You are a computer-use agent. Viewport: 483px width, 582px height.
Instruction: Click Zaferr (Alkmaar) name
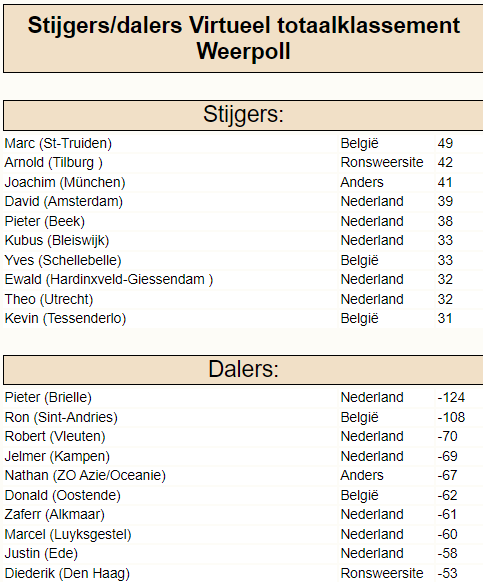coord(55,514)
